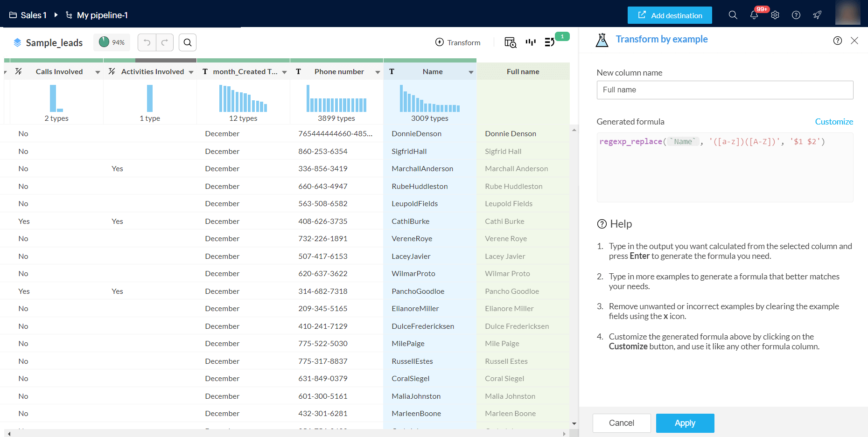Screen dimensions: 868x437
Task: Click the Apply button
Action: pos(685,423)
